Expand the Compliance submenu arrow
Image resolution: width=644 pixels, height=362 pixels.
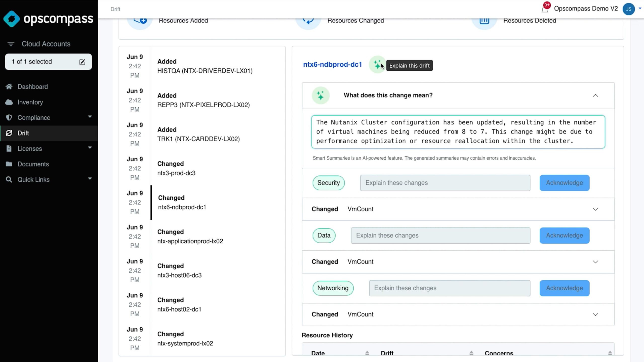click(x=90, y=117)
